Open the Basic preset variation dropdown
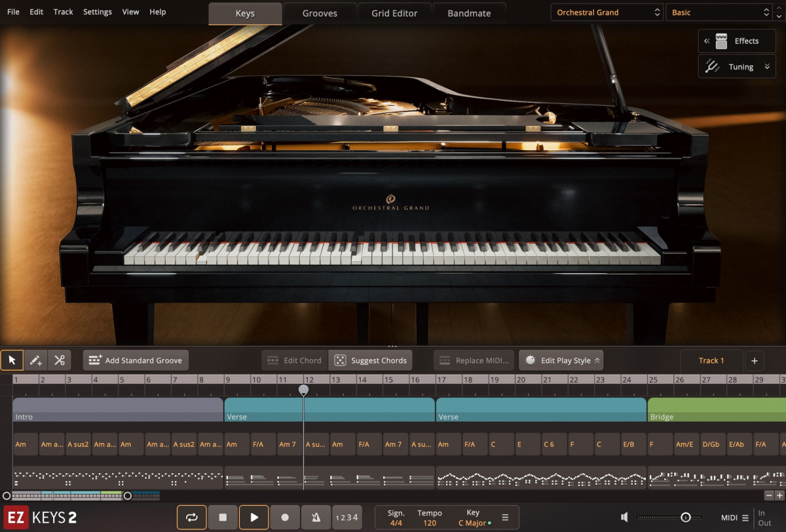This screenshot has height=532, width=786. 719,11
